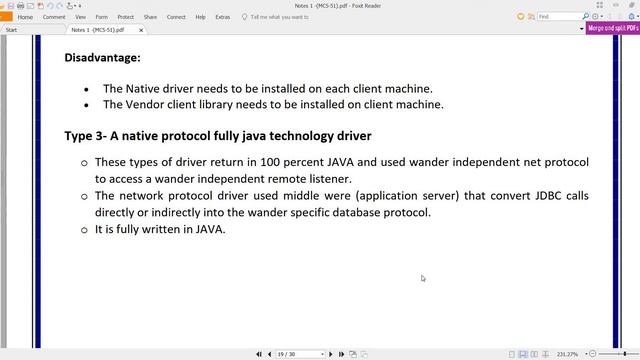Click the Undo arrow icon
This screenshot has width=640, height=360.
[x=50, y=6]
